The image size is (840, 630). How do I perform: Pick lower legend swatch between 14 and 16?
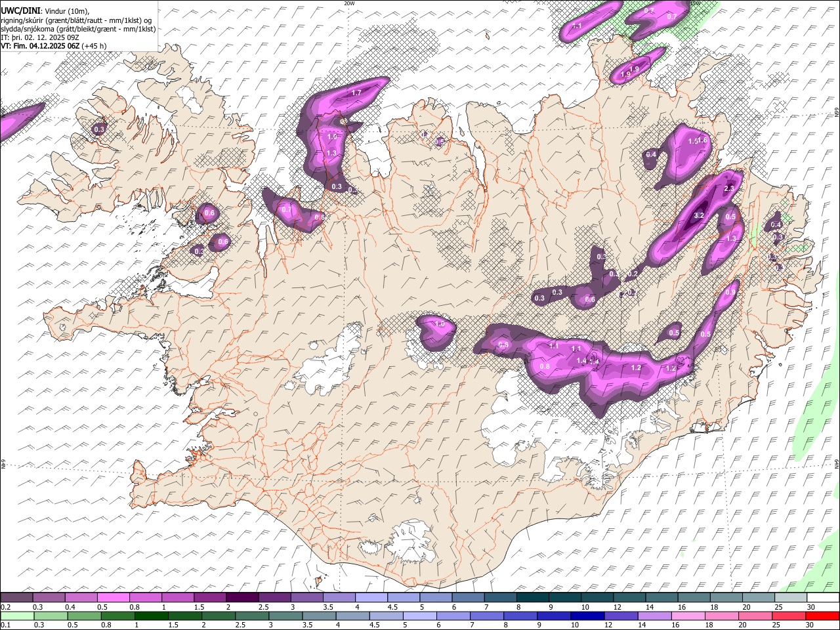coord(654,616)
